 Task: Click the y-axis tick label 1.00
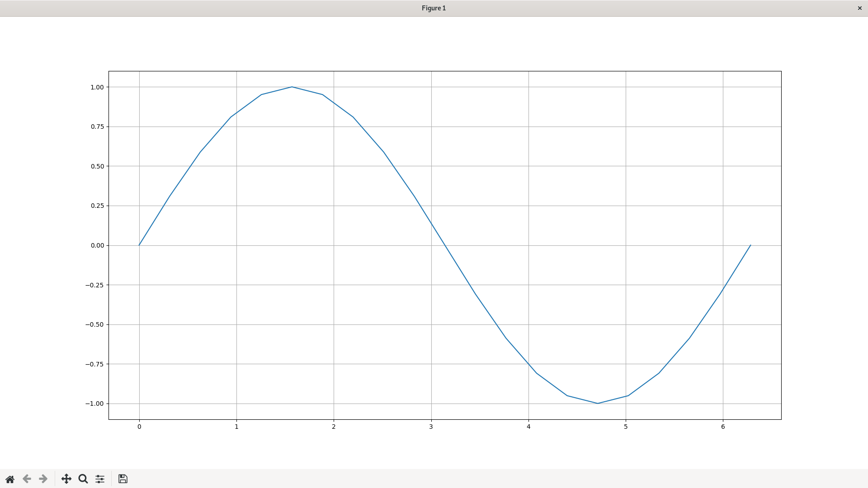[x=97, y=87]
